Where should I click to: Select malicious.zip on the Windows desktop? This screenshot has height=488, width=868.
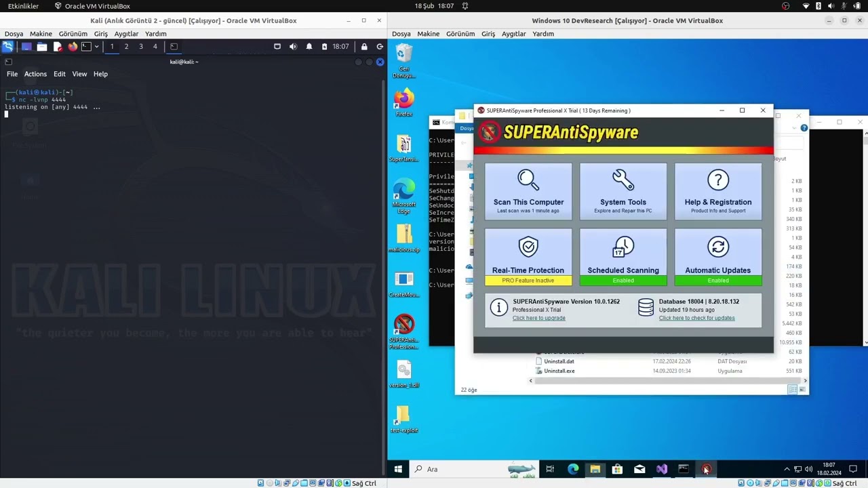(x=404, y=239)
